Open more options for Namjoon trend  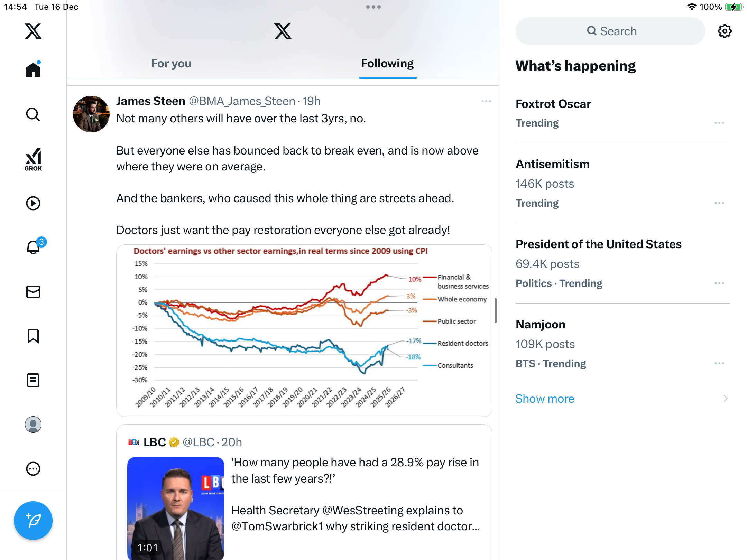pyautogui.click(x=719, y=363)
